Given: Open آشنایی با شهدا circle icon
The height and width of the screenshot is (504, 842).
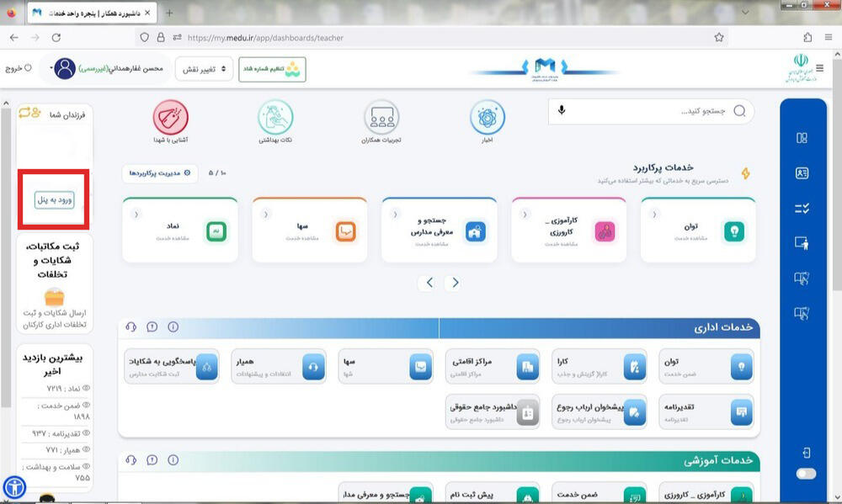Looking at the screenshot, I should click(x=170, y=117).
